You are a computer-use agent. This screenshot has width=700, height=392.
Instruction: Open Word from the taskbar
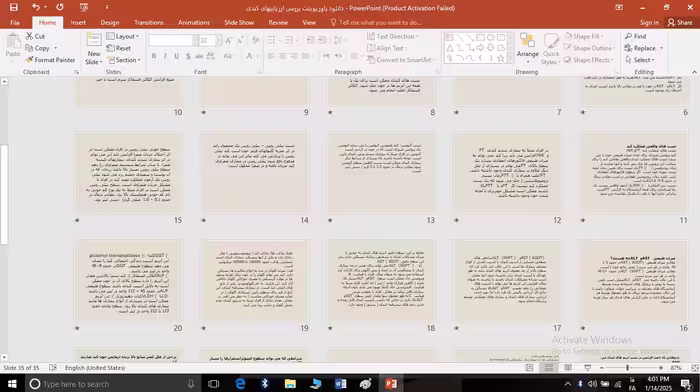tap(340, 384)
